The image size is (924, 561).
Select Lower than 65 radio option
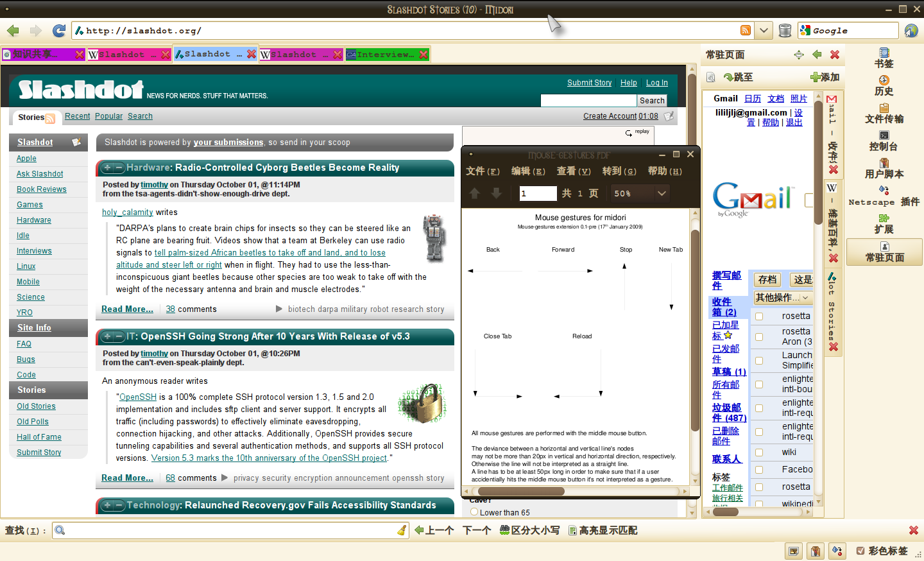[x=474, y=512]
